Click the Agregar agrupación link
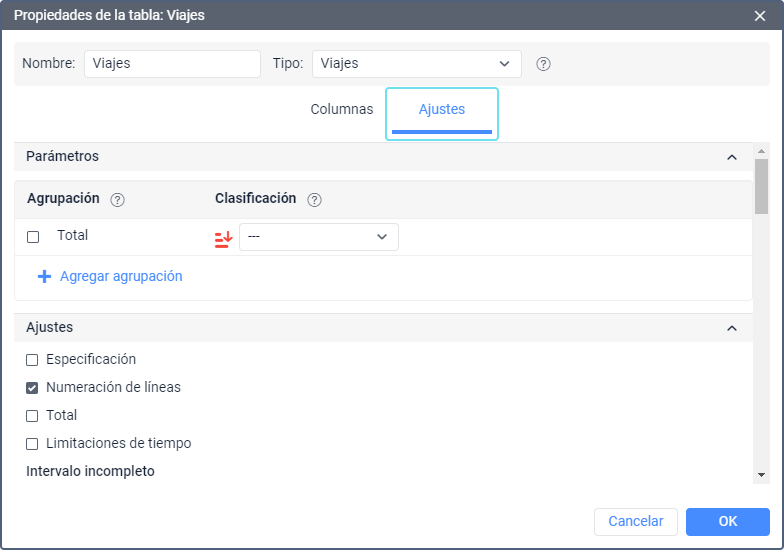 (121, 276)
